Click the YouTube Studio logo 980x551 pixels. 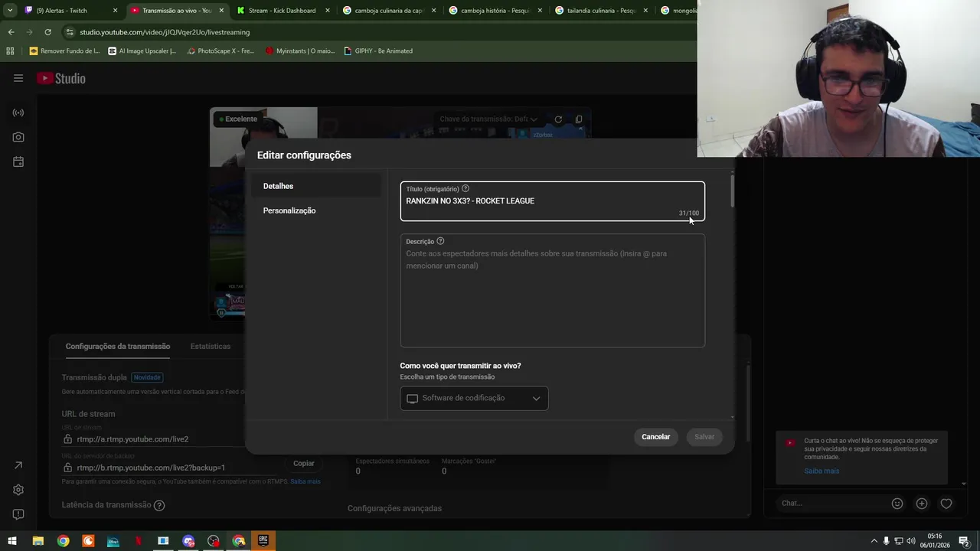(x=61, y=78)
